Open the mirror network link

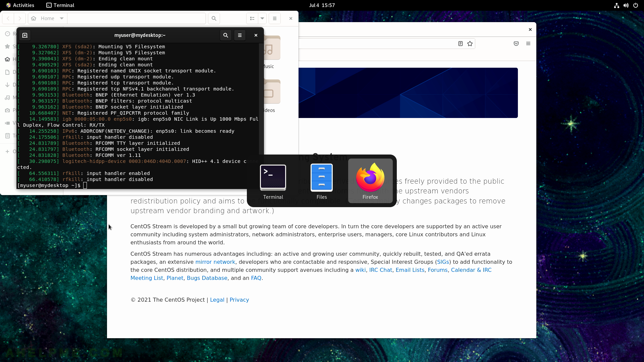[x=215, y=262]
